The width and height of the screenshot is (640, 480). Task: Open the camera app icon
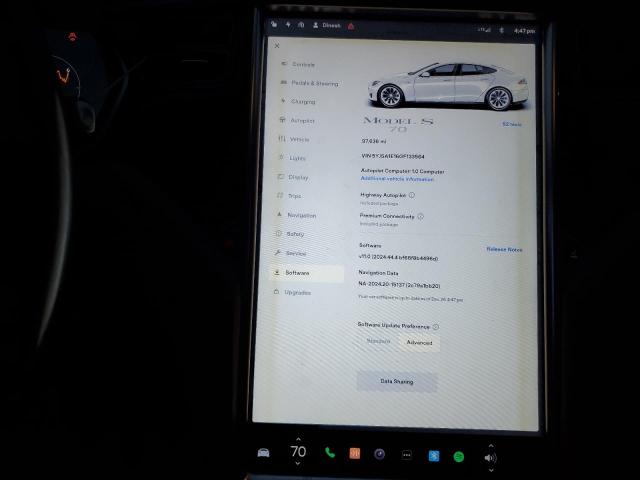pyautogui.click(x=380, y=454)
